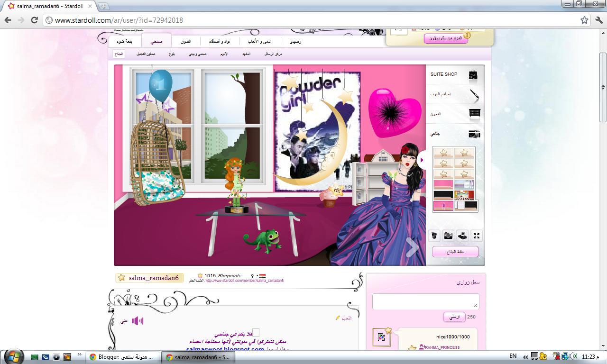This screenshot has height=364, width=607.
Task: Open the رصيدي account tab
Action: 295,41
